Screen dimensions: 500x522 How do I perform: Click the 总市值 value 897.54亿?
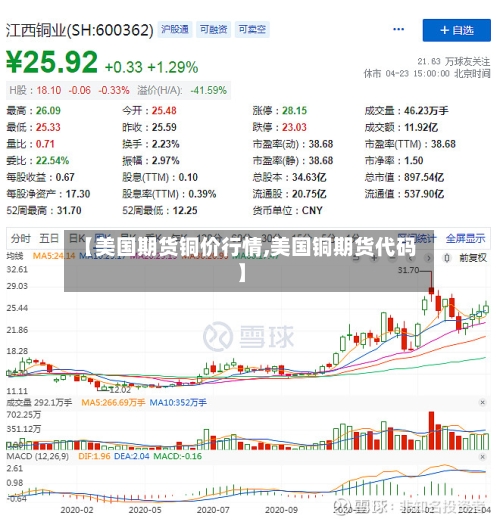[x=424, y=177]
